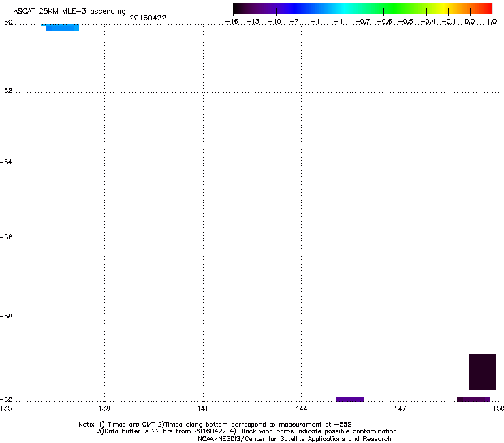Click the 141 longitude axis label
Screen dimensions: 504x443
(x=203, y=408)
